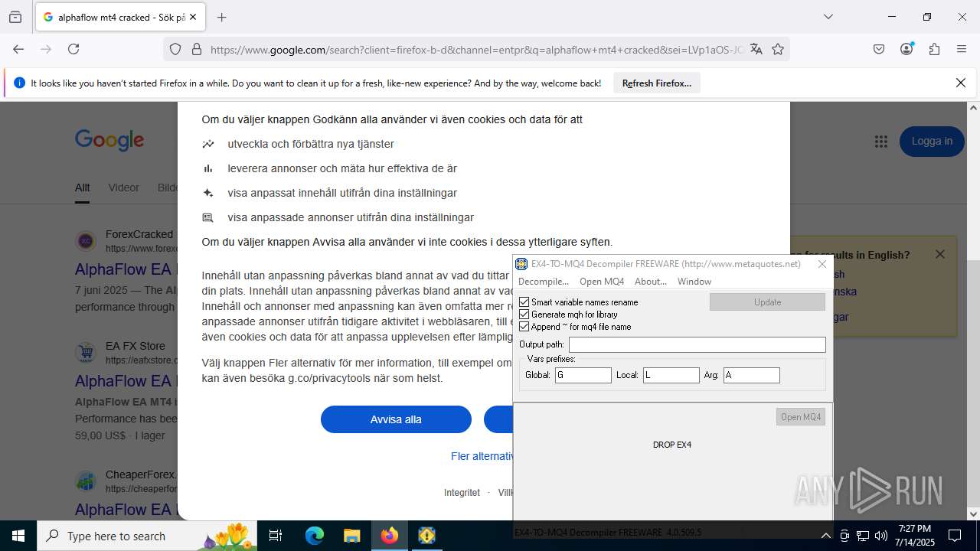Screen dimensions: 980x551
Task: Open the Integritet footer link
Action: (x=462, y=492)
